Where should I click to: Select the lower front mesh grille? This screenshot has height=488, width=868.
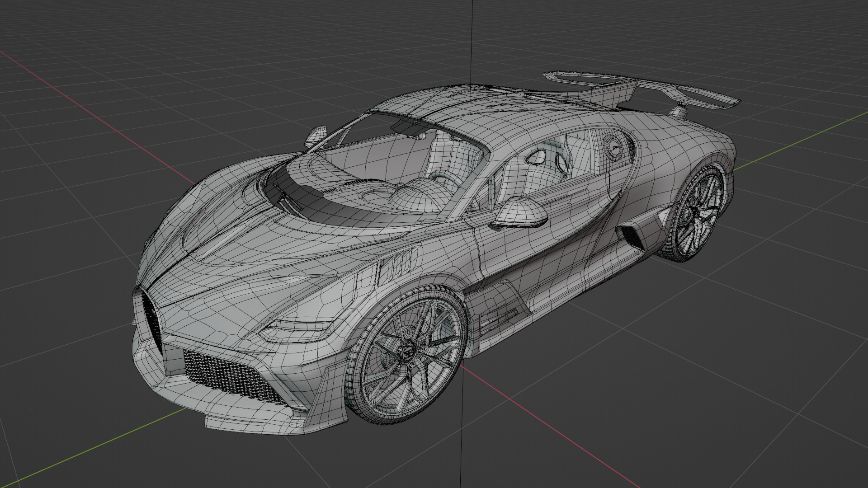[234, 376]
